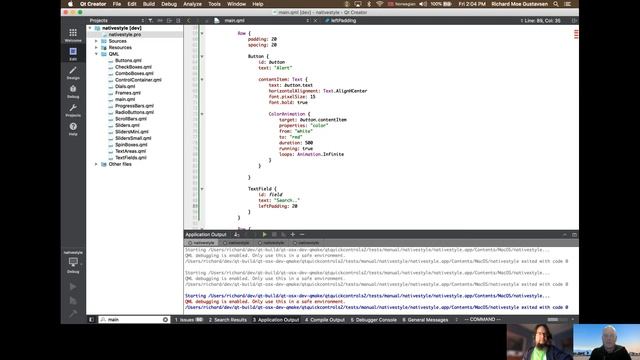640x360 pixels.
Task: Click the locator field containing 'main'
Action: [134, 320]
